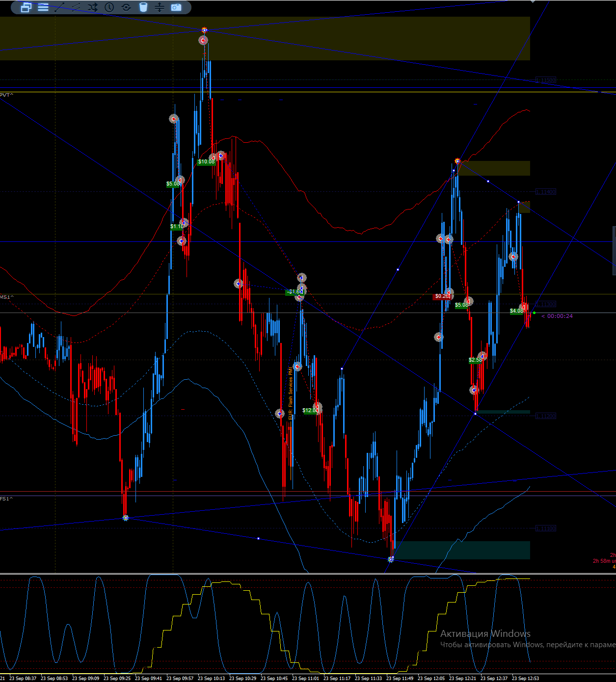This screenshot has height=682, width=616.
Task: Click the 23 Sep 11:49 time axis label
Action: click(400, 679)
